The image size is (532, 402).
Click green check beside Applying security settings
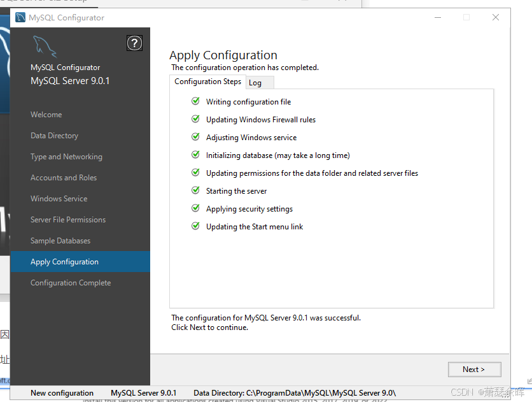tap(195, 208)
